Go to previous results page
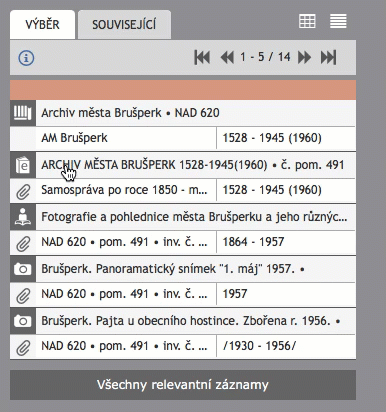 click(227, 57)
